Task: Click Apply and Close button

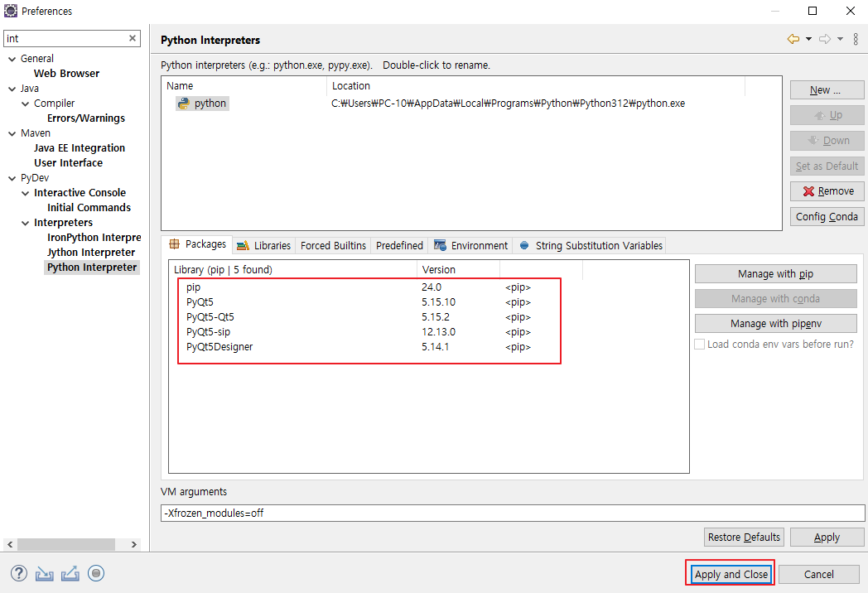Action: tap(731, 574)
